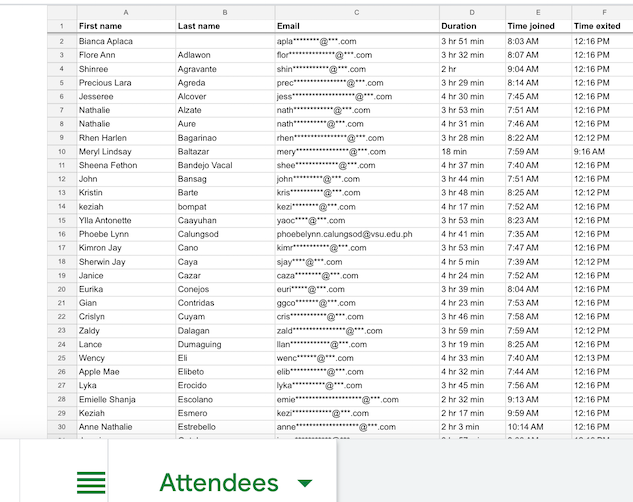Select column D header
Image resolution: width=633 pixels, height=502 pixels.
click(x=471, y=11)
